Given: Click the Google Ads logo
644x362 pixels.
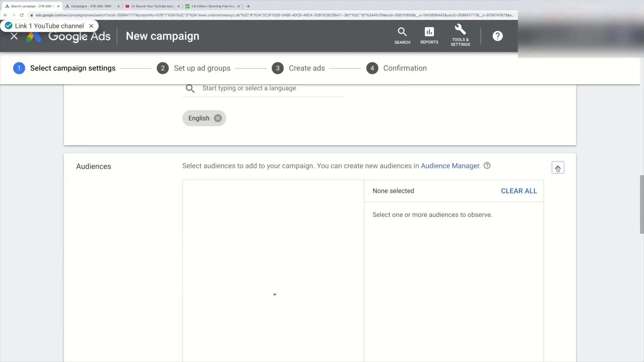Looking at the screenshot, I should pos(68,36).
